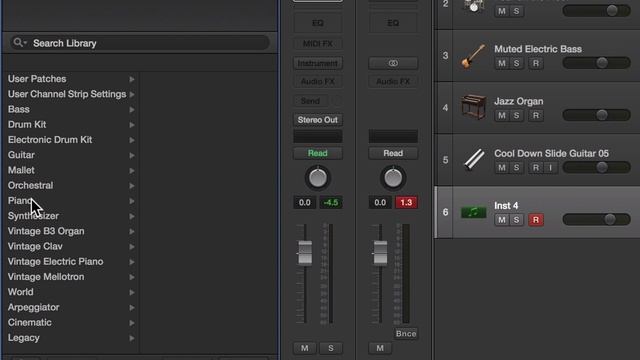Click the first channel strip volume fader
The height and width of the screenshot is (360, 640).
tap(305, 253)
